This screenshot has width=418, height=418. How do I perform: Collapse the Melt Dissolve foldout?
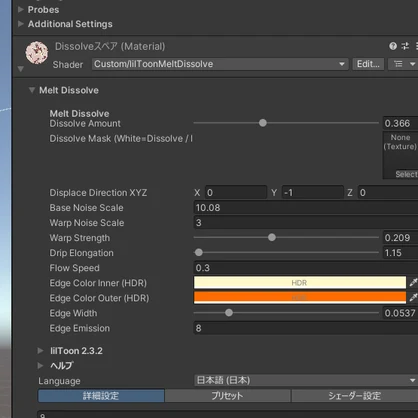[x=32, y=90]
